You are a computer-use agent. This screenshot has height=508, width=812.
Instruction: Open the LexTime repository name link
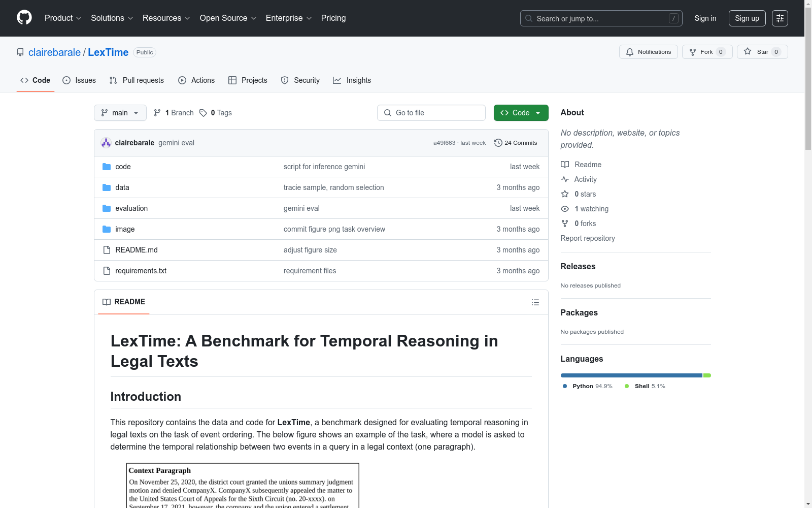tap(108, 52)
